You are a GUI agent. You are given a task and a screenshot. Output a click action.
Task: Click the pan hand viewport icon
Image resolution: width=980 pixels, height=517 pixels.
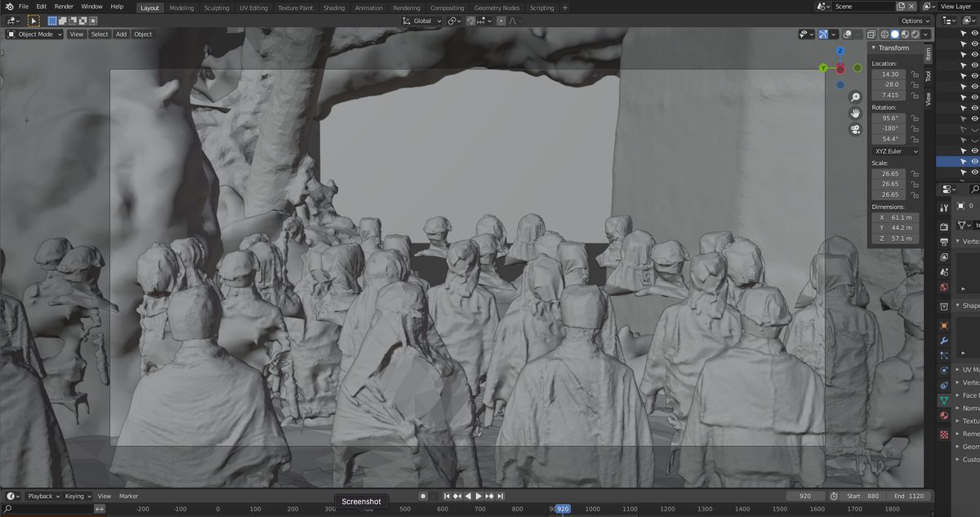[x=855, y=113]
